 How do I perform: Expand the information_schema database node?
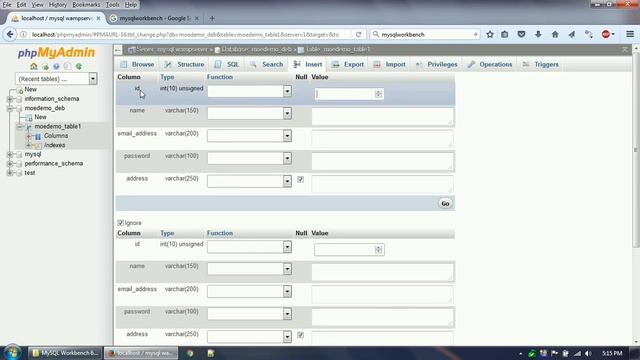[10, 99]
